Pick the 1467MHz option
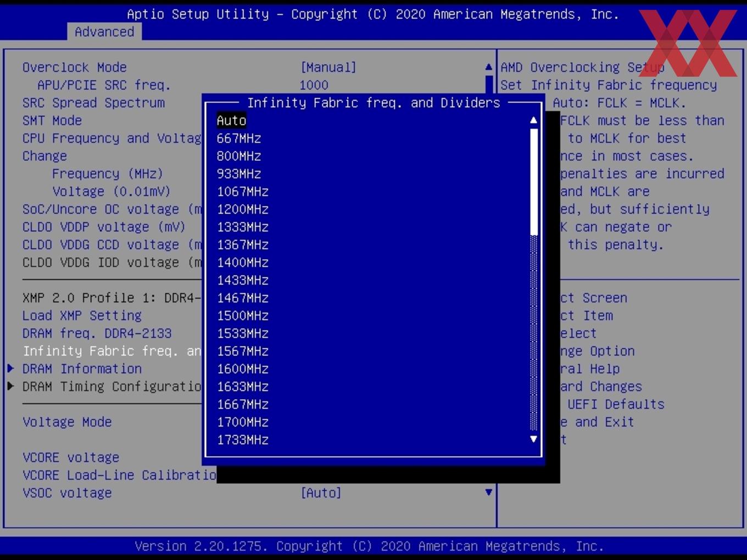Viewport: 747px width, 560px height. pos(243,298)
